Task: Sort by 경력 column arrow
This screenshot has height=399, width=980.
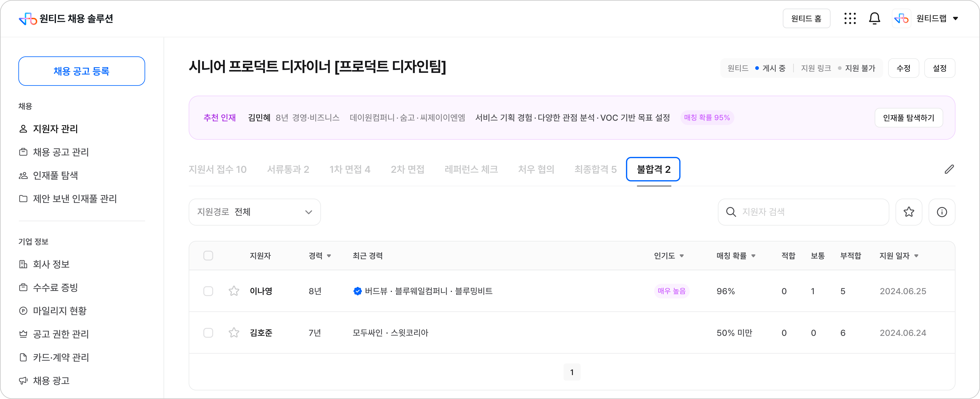Action: click(x=329, y=256)
